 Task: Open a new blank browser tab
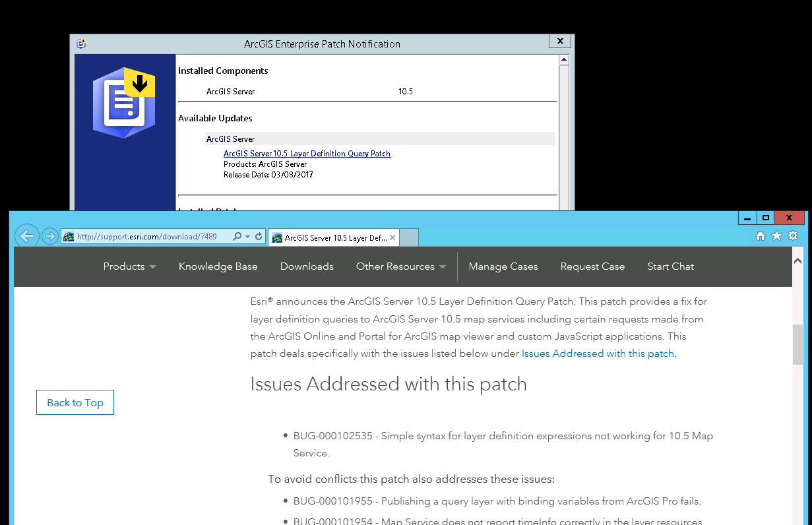click(x=409, y=237)
